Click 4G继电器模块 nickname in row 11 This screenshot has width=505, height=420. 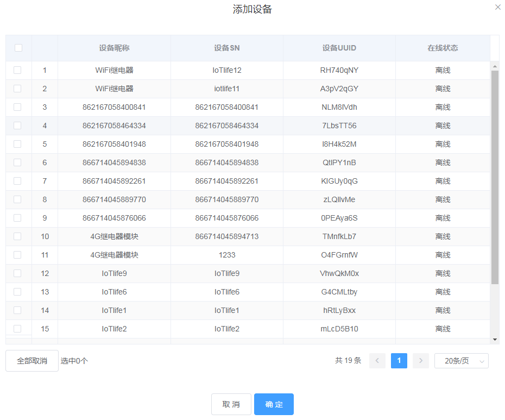tap(114, 255)
